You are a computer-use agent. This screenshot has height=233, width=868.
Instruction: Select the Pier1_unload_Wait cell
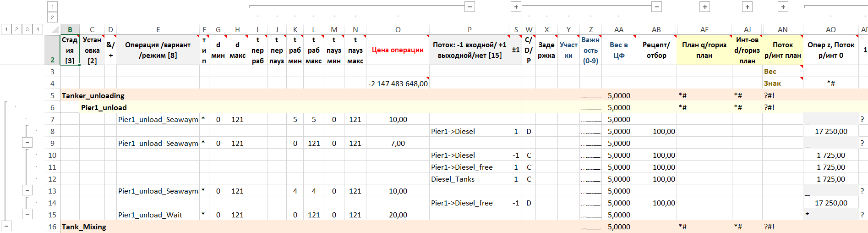click(150, 215)
